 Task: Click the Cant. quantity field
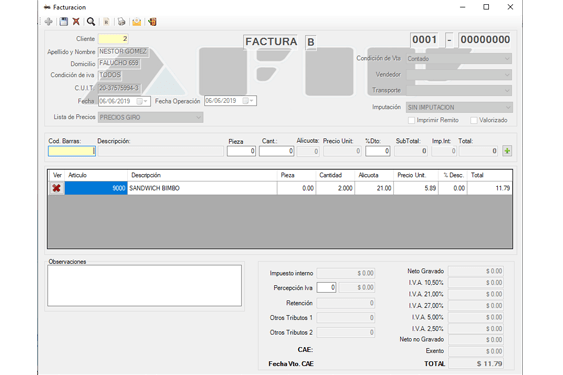(x=276, y=151)
